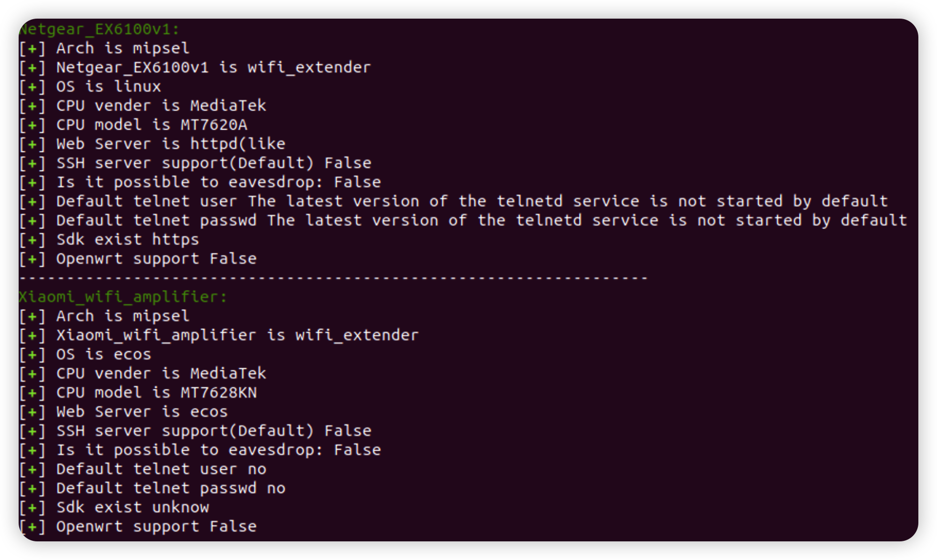Click the Netgear "Default telnet passwd" line

[481, 220]
